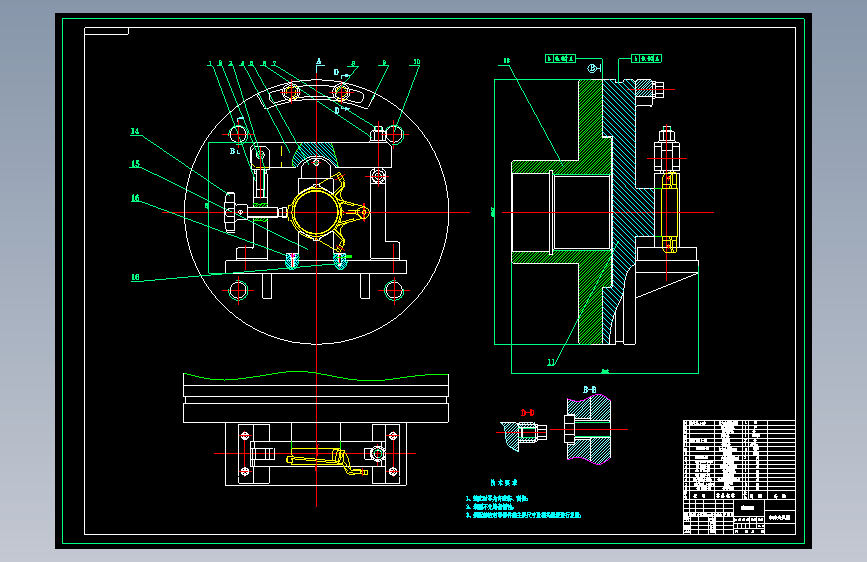The height and width of the screenshot is (562, 867).
Task: Click the part callout number 10
Action: [416, 62]
